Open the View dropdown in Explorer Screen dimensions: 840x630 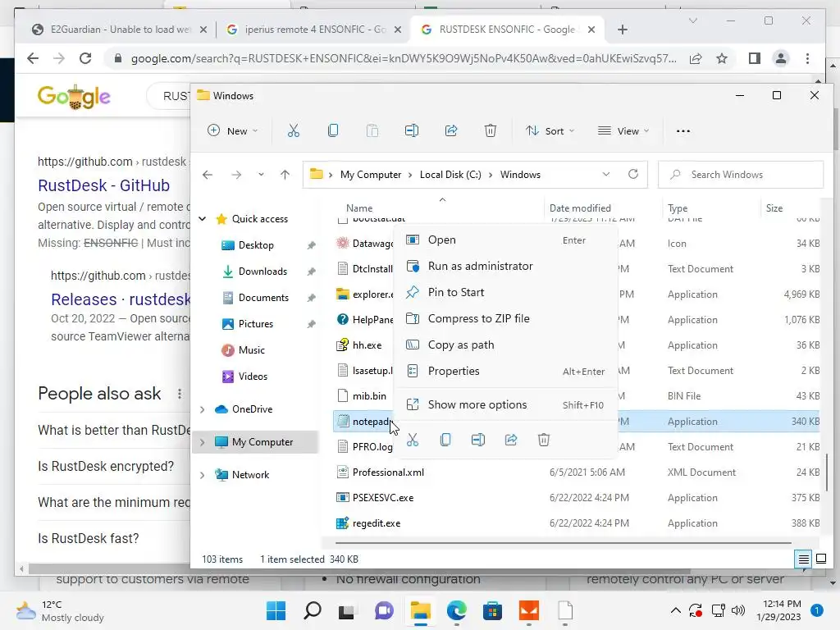coord(623,130)
